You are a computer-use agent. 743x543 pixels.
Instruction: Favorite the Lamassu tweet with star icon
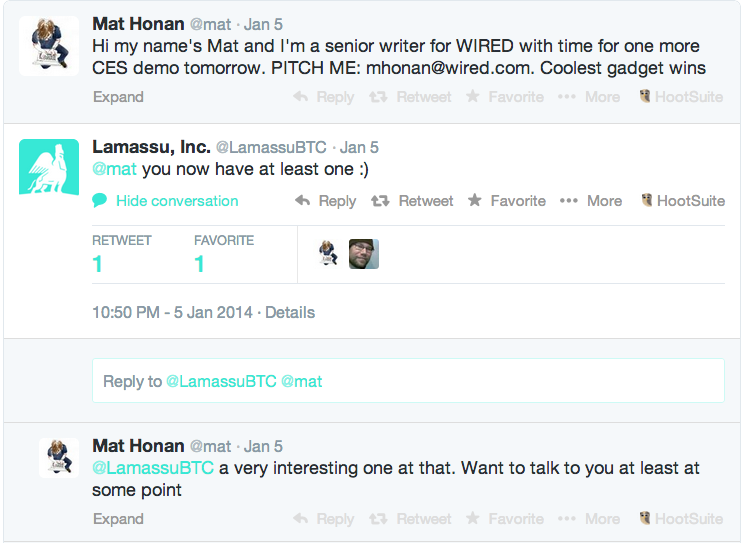point(475,200)
